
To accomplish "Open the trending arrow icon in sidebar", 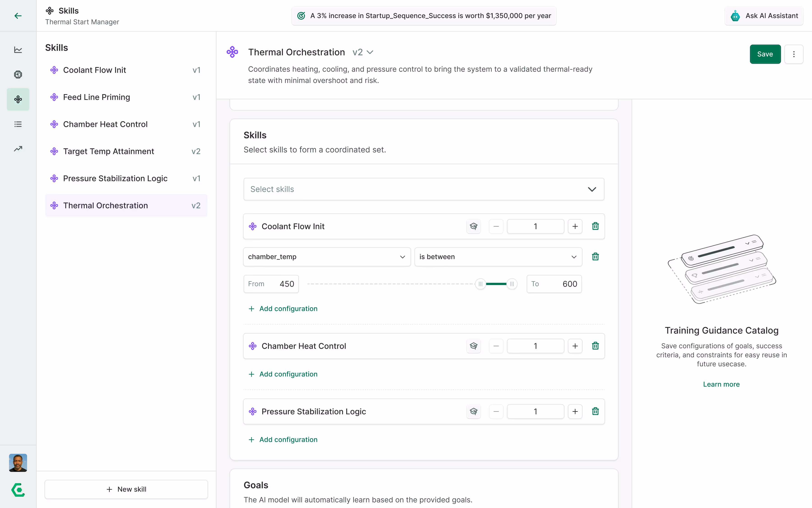I will [x=18, y=149].
